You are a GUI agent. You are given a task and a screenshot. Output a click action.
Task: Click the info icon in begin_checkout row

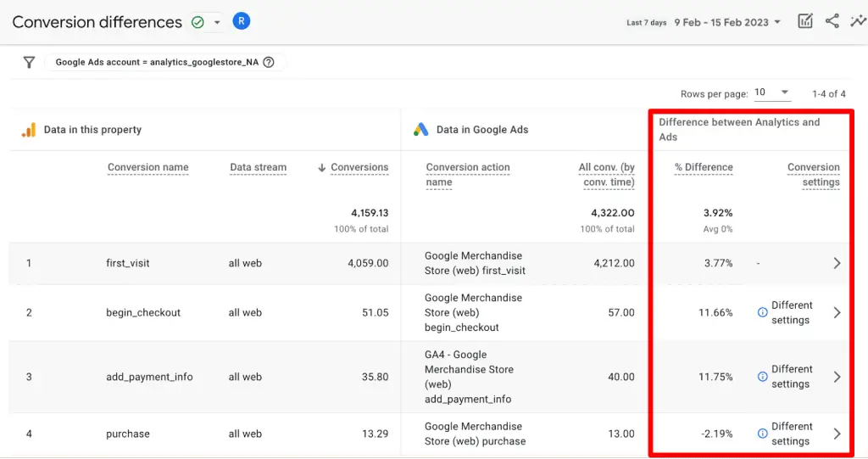[x=762, y=313]
